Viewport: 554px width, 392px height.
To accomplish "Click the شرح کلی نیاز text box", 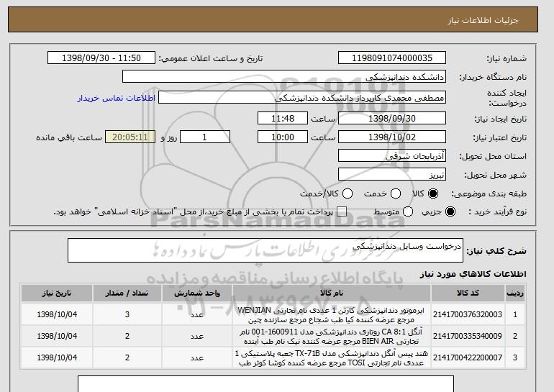I will pos(265,250).
